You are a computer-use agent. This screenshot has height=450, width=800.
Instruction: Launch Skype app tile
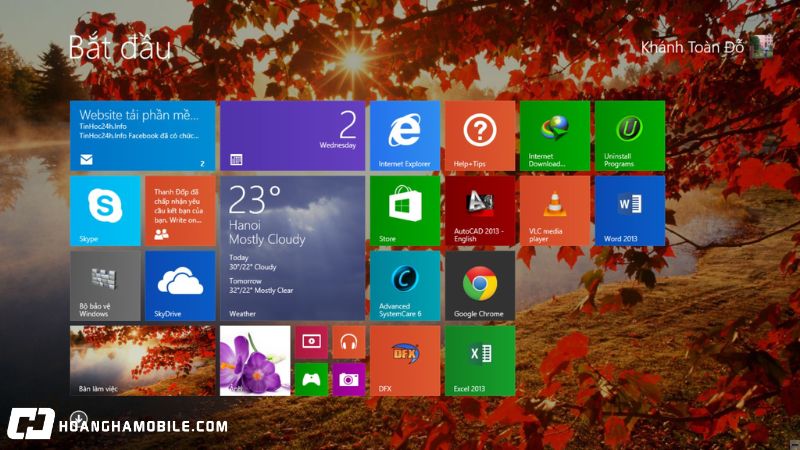click(x=105, y=211)
